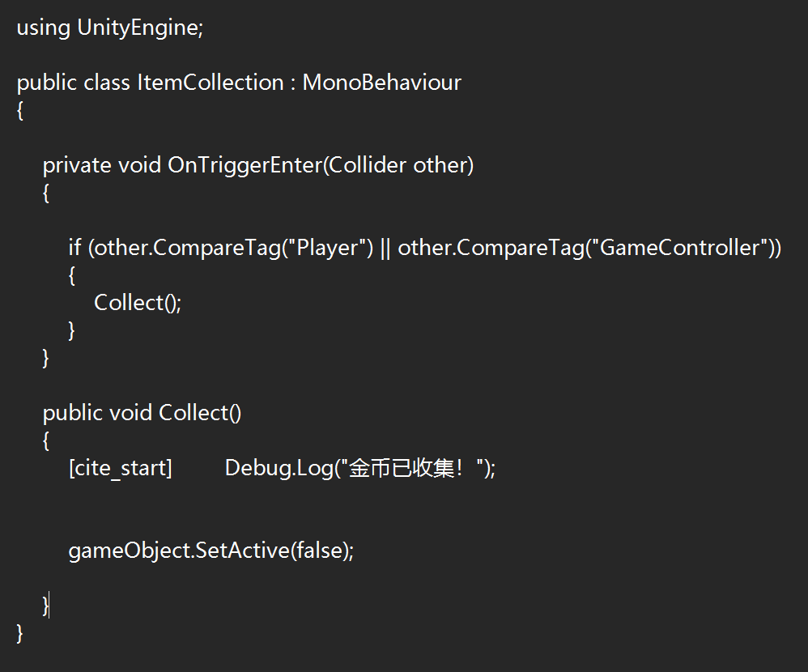Click the if keyword
This screenshot has width=808, height=672.
pyautogui.click(x=74, y=248)
